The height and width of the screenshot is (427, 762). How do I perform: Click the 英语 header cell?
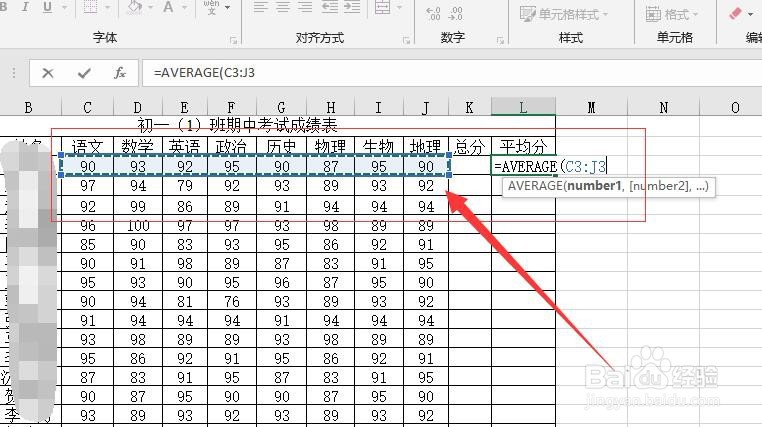click(185, 146)
